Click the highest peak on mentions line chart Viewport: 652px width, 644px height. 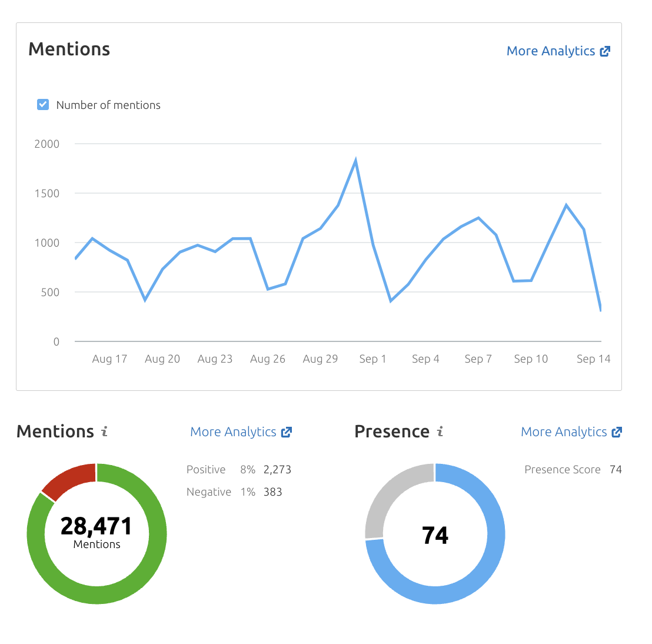click(x=355, y=161)
